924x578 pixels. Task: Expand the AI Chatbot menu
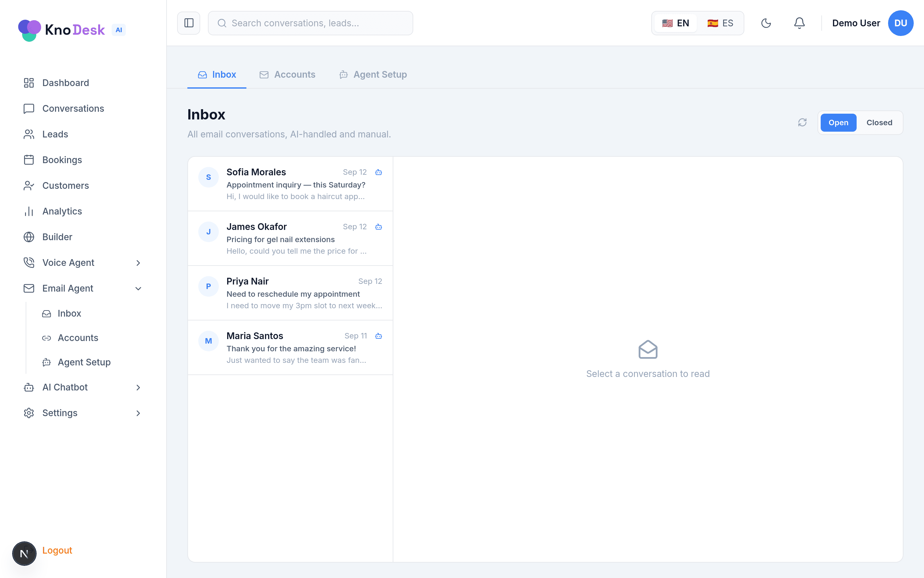(82, 387)
